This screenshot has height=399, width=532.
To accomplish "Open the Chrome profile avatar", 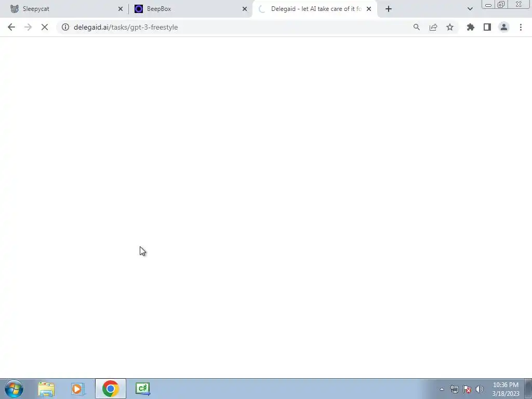I will [x=504, y=27].
